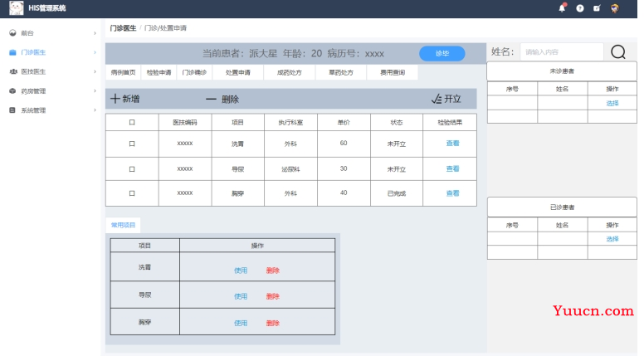
Task: Click the 前台 sidebar icon
Action: point(12,33)
